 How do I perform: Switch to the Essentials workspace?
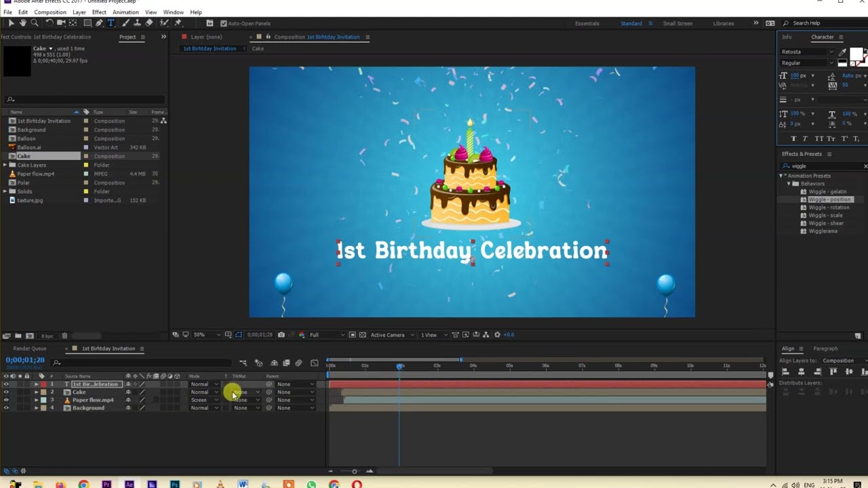587,23
